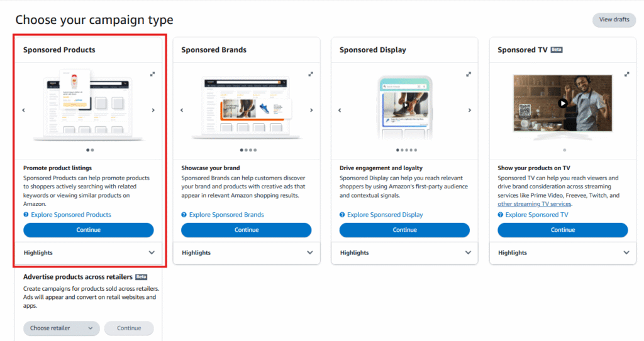644x341 pixels.
Task: Click Continue under Sponsored Products
Action: [89, 230]
